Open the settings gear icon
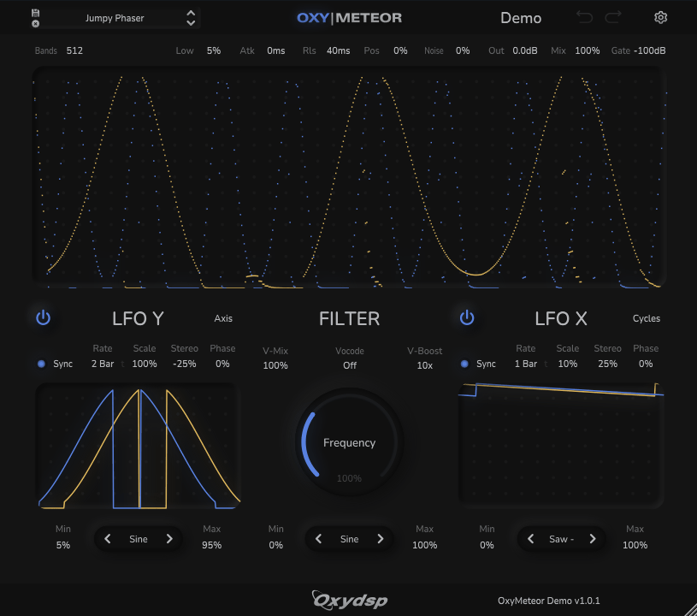This screenshot has width=697, height=616. tap(660, 17)
